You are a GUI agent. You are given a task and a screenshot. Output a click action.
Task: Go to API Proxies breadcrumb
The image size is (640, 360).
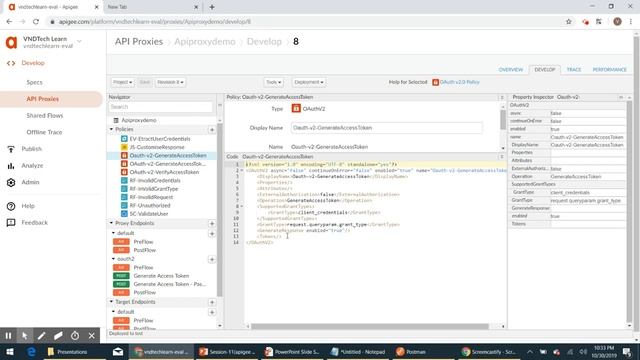(x=139, y=42)
